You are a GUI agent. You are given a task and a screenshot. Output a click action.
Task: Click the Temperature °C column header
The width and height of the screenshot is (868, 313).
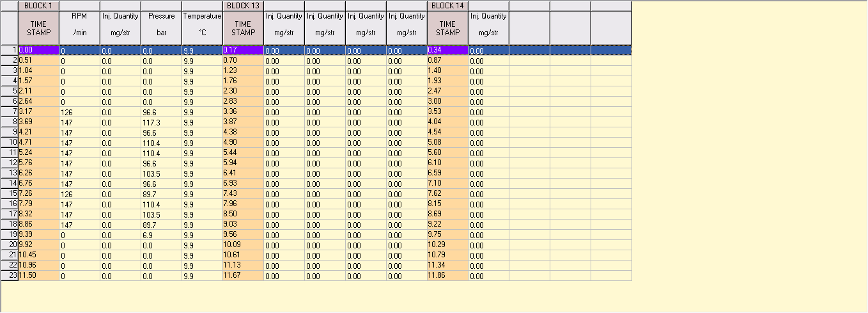tap(202, 28)
